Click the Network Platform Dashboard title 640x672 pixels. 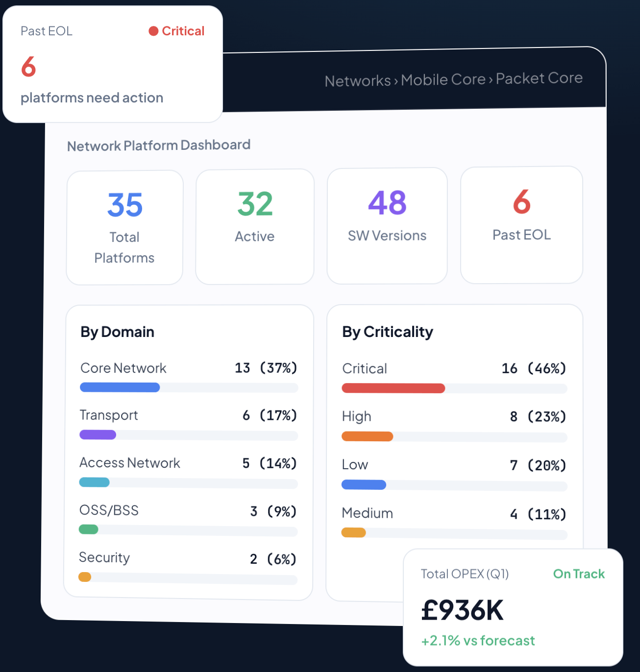pyautogui.click(x=159, y=145)
